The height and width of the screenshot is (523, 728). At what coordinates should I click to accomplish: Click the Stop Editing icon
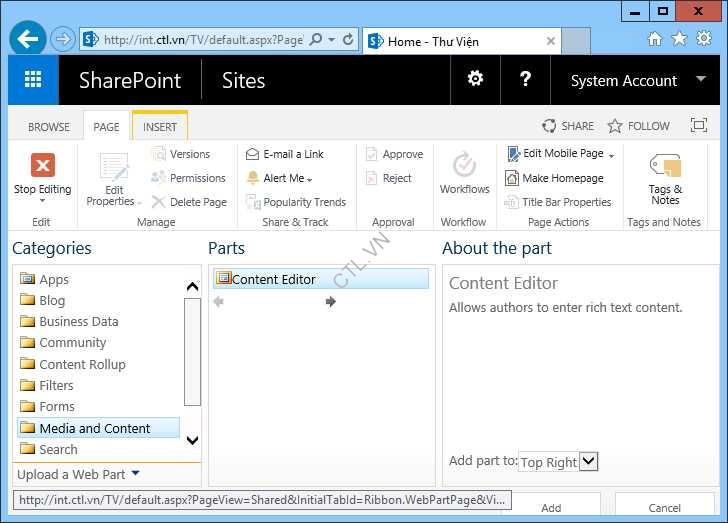42,166
